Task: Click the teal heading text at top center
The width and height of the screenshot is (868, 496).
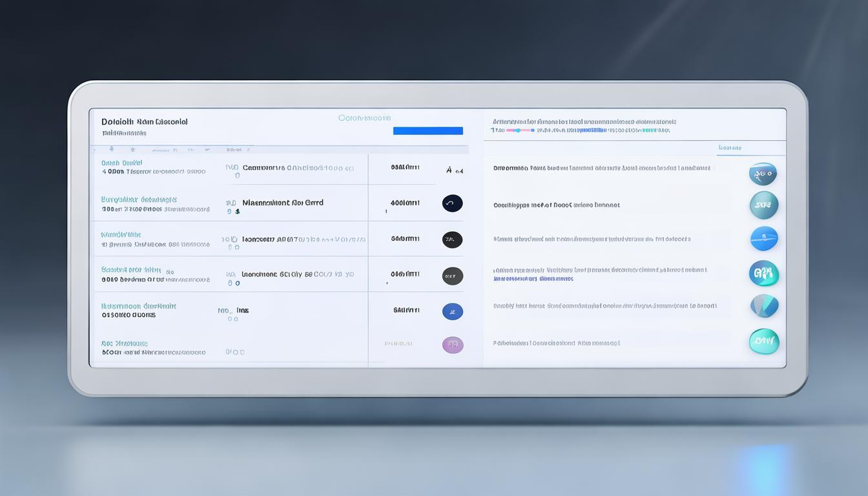Action: [x=364, y=118]
